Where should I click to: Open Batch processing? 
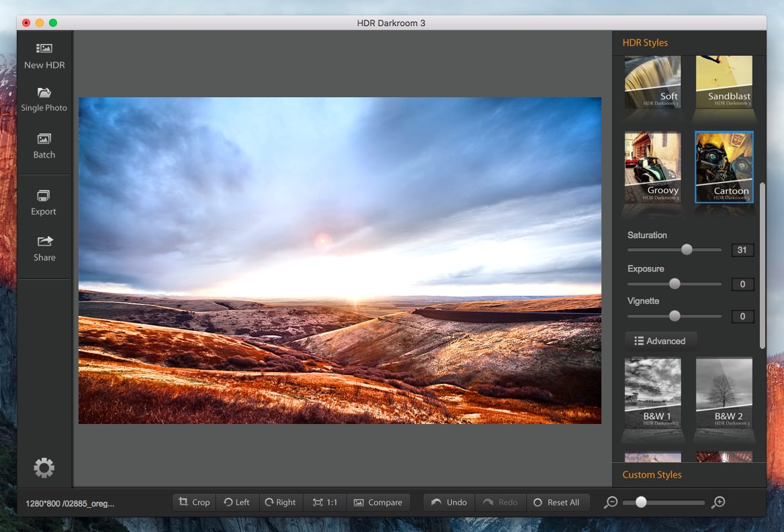coord(44,140)
